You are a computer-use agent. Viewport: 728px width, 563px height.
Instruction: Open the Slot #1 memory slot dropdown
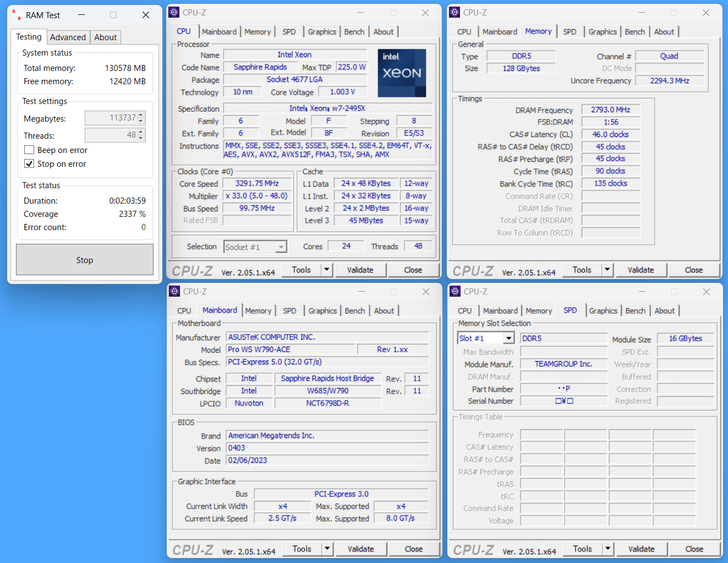tap(508, 338)
